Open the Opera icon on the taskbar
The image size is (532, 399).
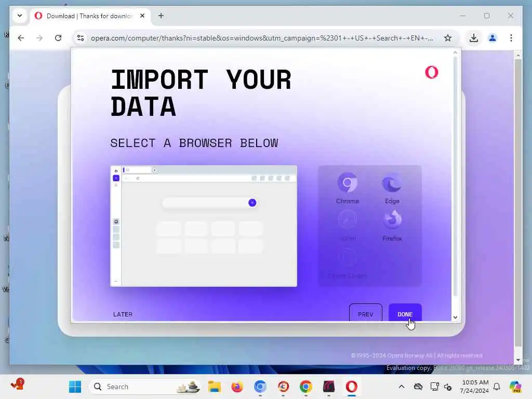point(352,387)
